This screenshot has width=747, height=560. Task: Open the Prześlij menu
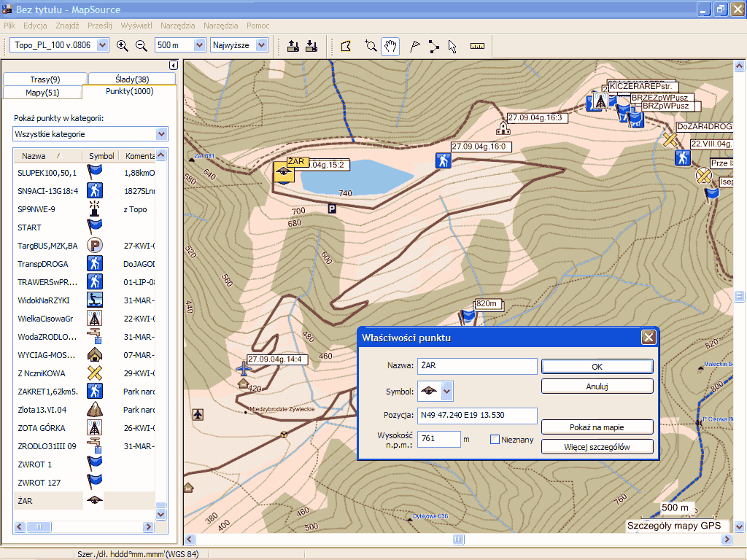point(99,26)
